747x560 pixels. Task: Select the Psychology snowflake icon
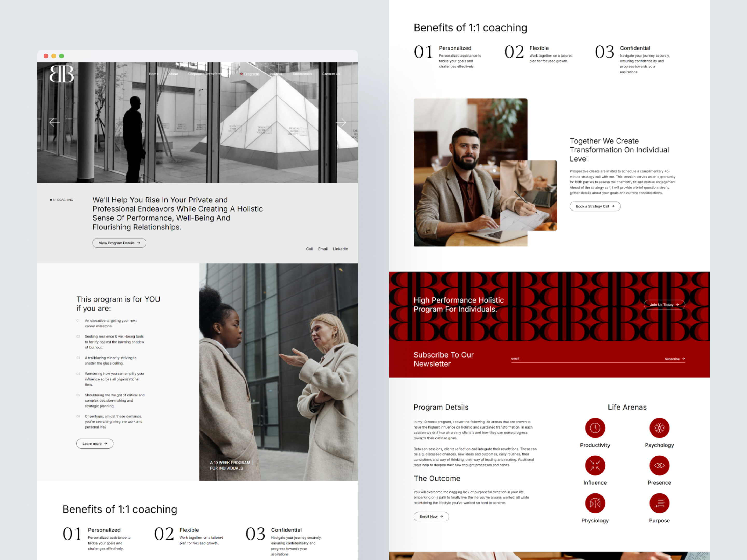[x=659, y=428]
